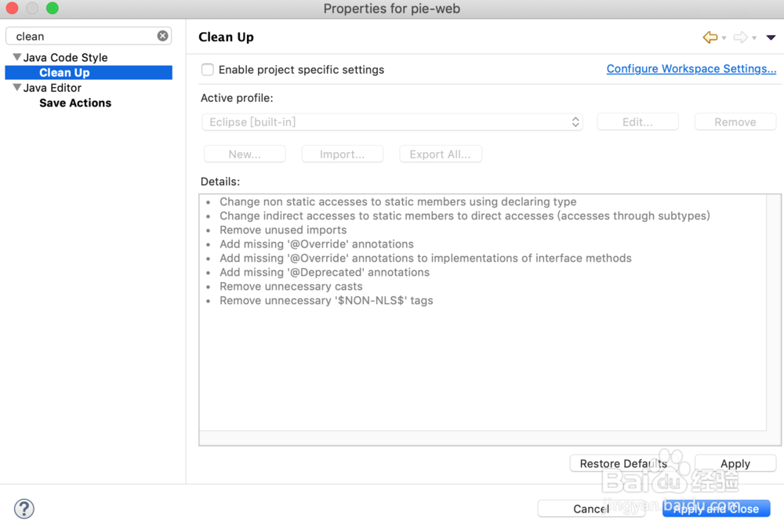Select Save Actions in the tree
The width and height of the screenshot is (784, 532).
pos(75,103)
